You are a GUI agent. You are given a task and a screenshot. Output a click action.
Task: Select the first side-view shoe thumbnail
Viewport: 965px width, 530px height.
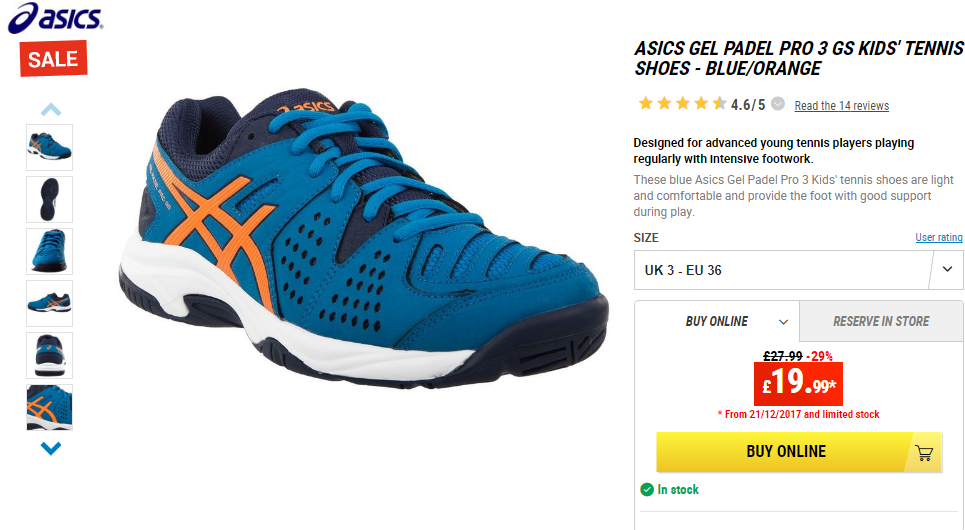(49, 147)
